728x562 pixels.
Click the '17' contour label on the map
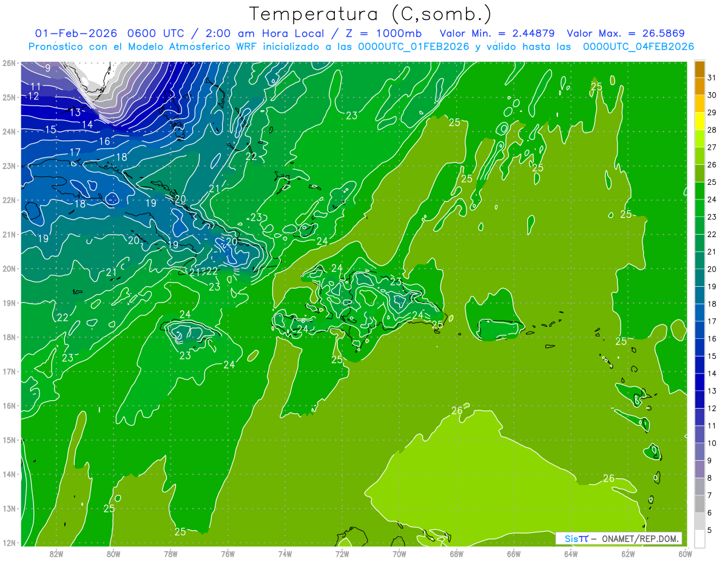(x=75, y=152)
